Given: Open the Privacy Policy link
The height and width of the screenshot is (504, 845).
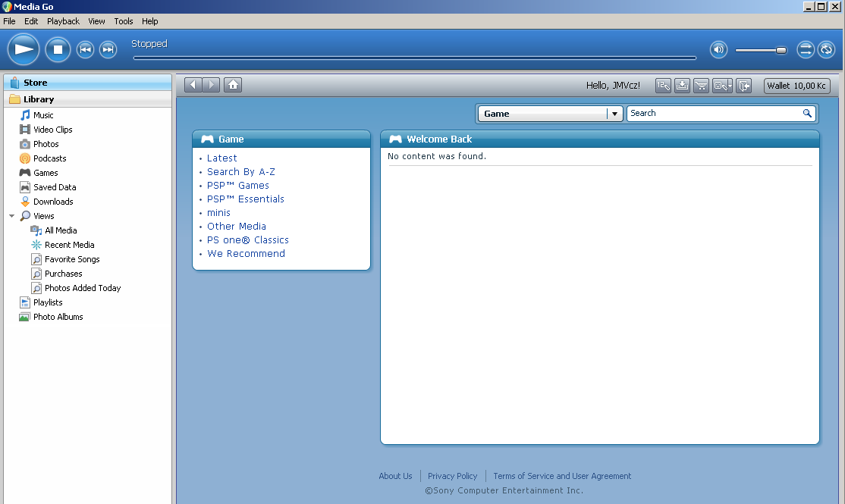Looking at the screenshot, I should point(452,476).
